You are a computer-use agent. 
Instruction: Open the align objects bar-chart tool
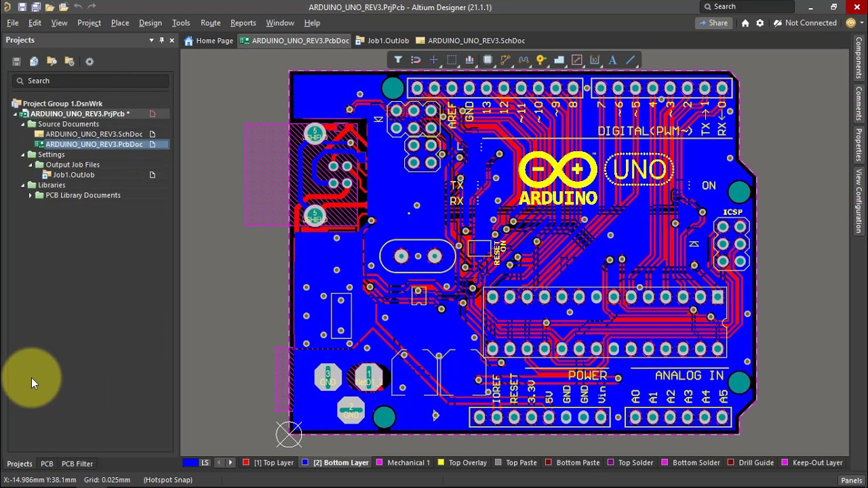pos(469,60)
